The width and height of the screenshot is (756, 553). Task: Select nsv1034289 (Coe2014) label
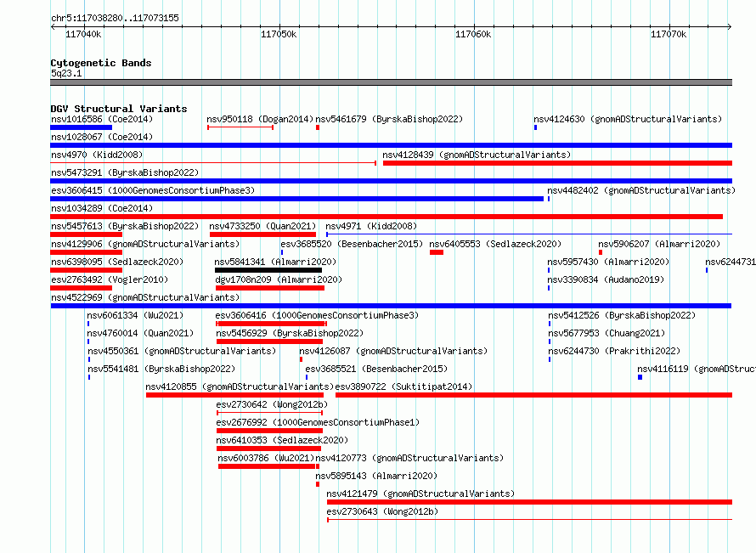click(x=102, y=208)
